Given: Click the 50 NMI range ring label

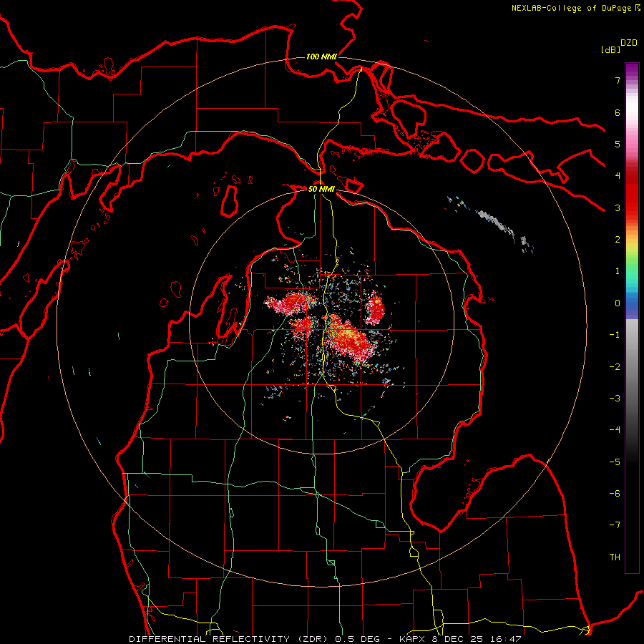Looking at the screenshot, I should [x=321, y=189].
